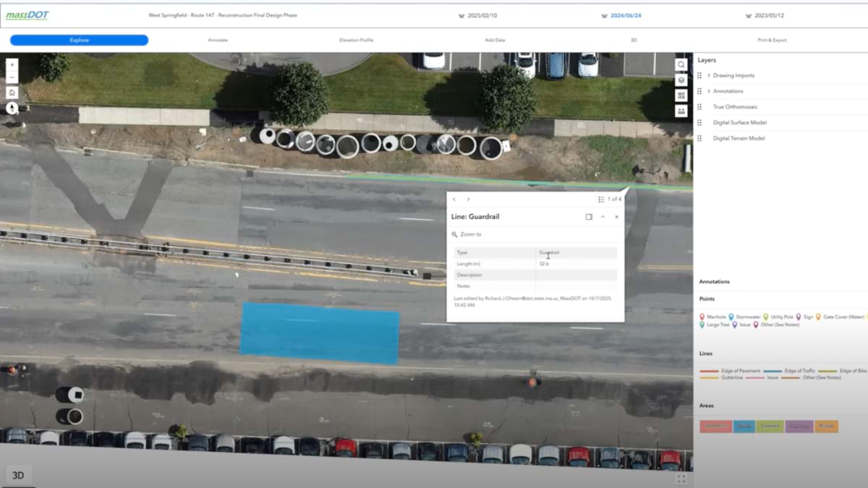868x488 pixels.
Task: Toggle fullscreen map view icon
Action: [681, 478]
